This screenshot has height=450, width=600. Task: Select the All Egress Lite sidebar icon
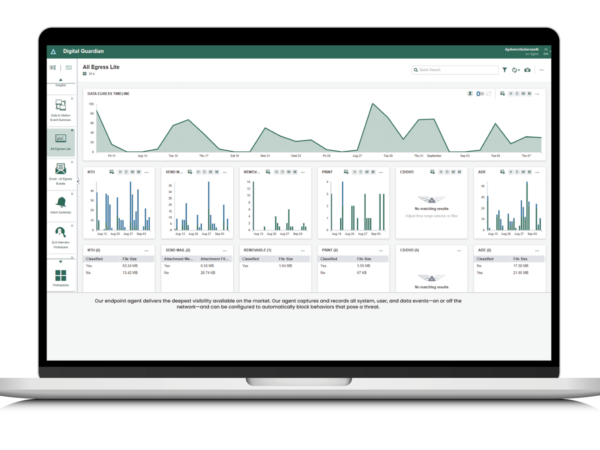tap(61, 138)
